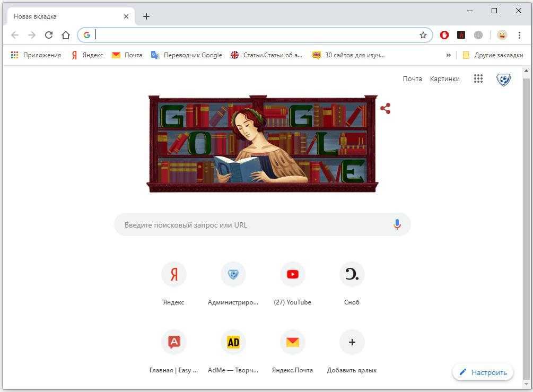Share the Google doodle
Image resolution: width=533 pixels, height=392 pixels.
pyautogui.click(x=386, y=108)
